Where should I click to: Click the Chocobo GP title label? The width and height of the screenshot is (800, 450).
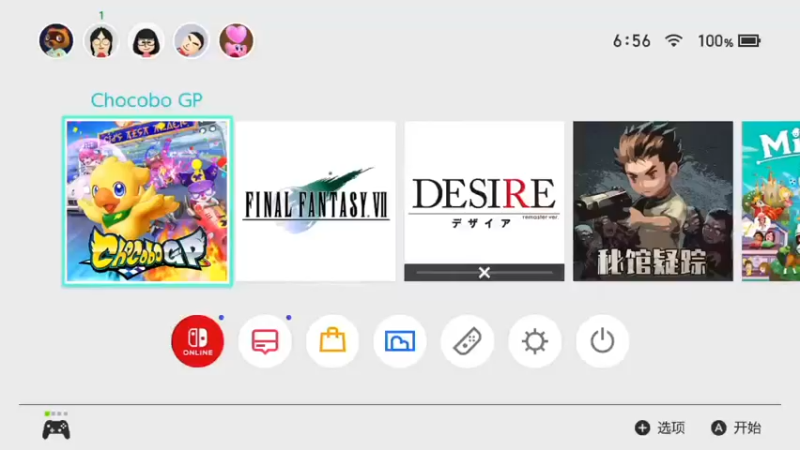click(146, 100)
